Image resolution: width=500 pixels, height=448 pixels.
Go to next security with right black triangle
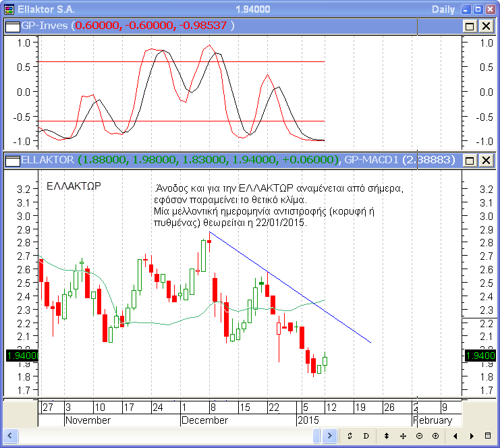(x=472, y=436)
